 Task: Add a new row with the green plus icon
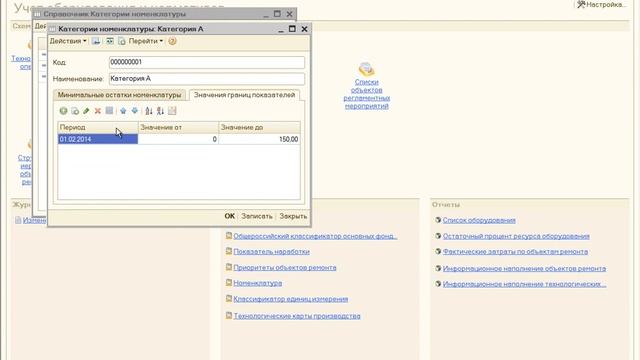click(x=63, y=111)
